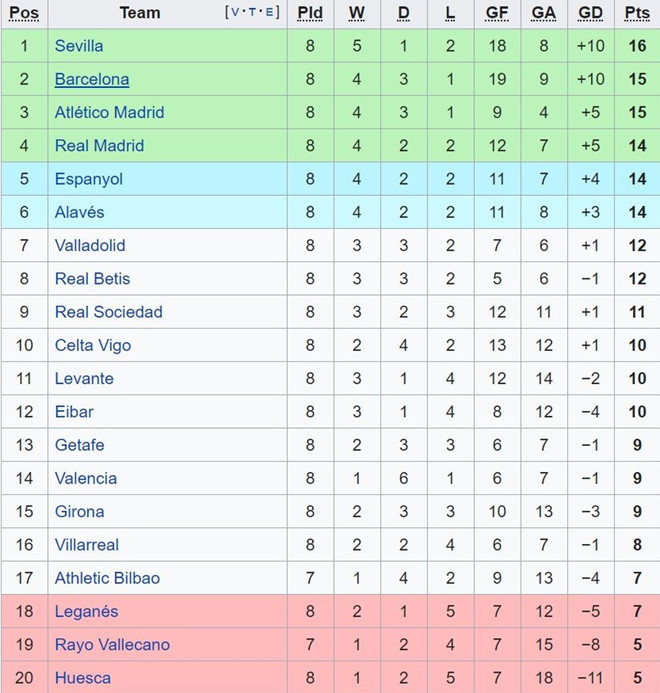Image resolution: width=660 pixels, height=693 pixels.
Task: Click the GD column header
Action: [x=590, y=13]
